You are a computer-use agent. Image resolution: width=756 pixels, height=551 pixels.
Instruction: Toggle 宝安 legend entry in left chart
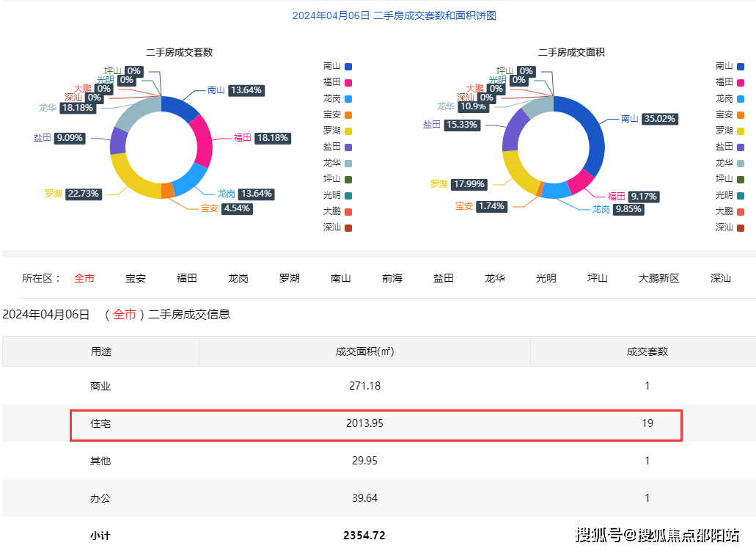pyautogui.click(x=337, y=115)
